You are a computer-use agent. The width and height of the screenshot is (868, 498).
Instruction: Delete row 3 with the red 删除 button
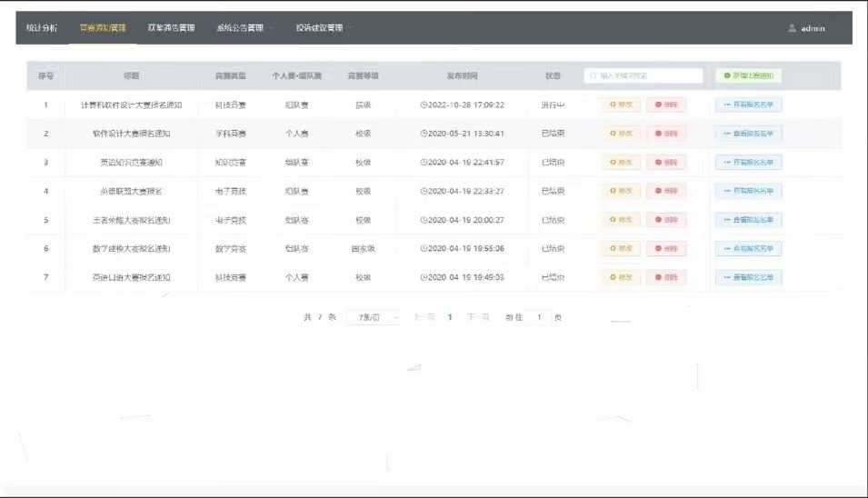click(x=666, y=162)
